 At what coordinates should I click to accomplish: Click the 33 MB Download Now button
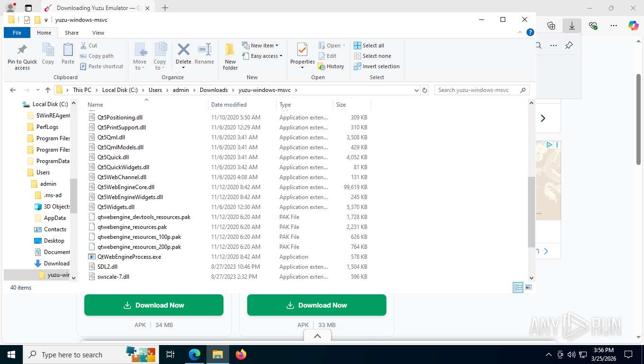pos(317,305)
